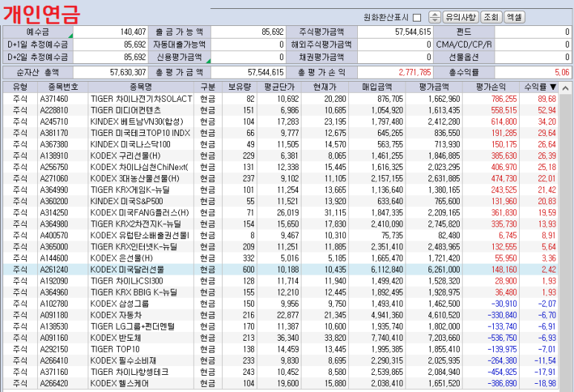Click the D+2일 추정예수금 label
Viewport: 574px width, 392px height.
[x=38, y=57]
